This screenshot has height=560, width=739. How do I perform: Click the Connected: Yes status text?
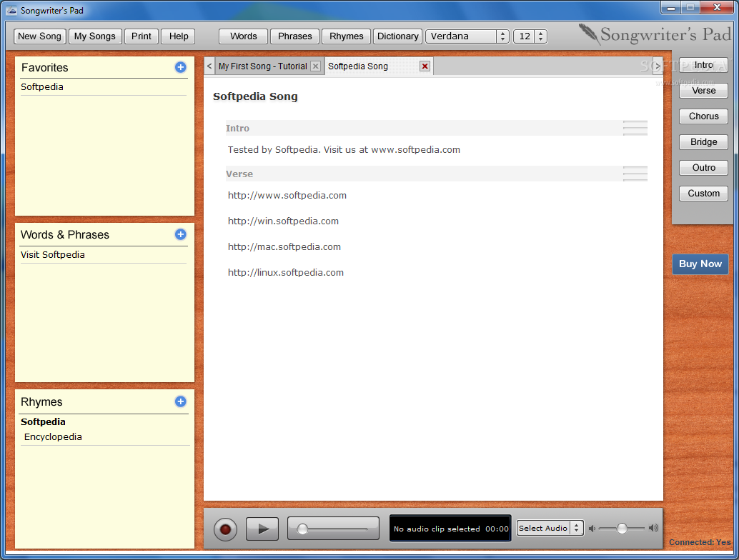point(700,542)
